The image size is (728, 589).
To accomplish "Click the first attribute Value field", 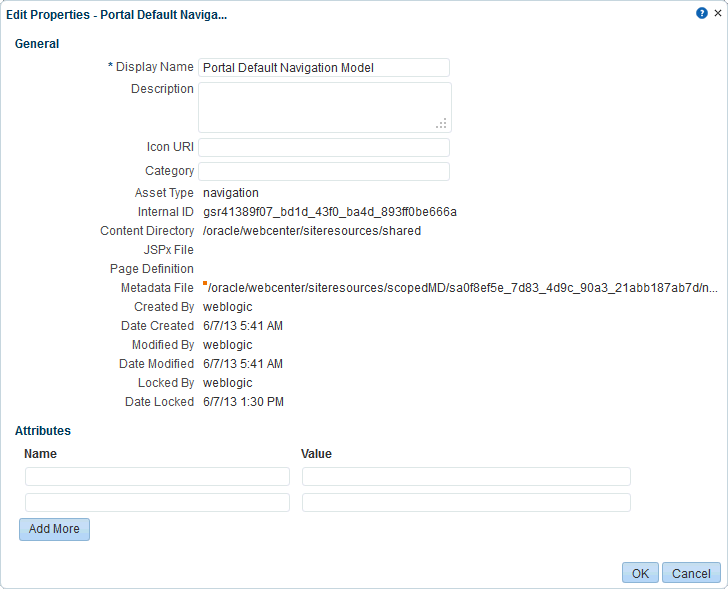I will 466,477.
